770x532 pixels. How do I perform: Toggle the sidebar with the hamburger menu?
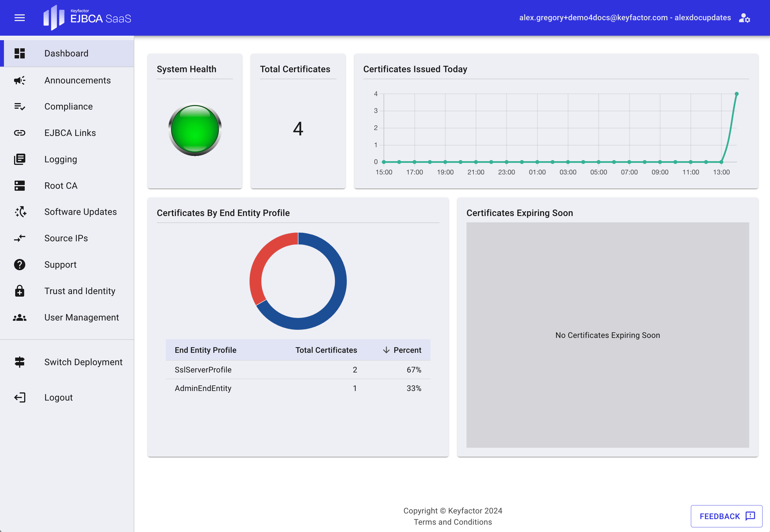(x=19, y=18)
